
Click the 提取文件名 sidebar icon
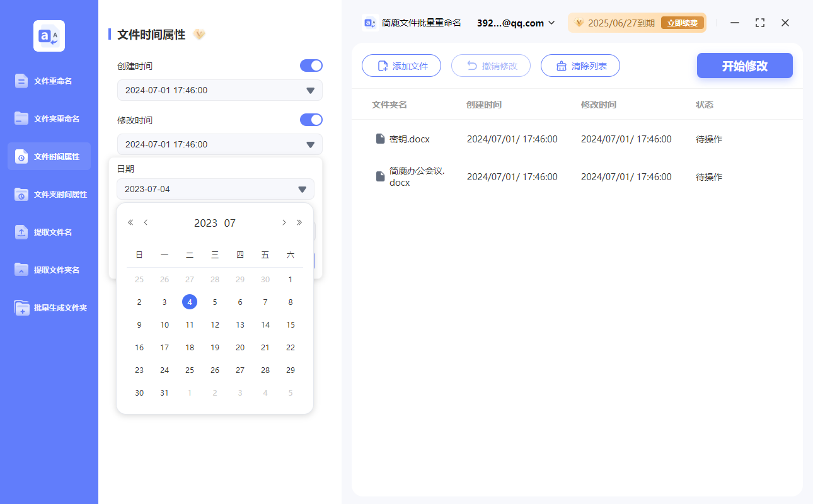click(21, 232)
